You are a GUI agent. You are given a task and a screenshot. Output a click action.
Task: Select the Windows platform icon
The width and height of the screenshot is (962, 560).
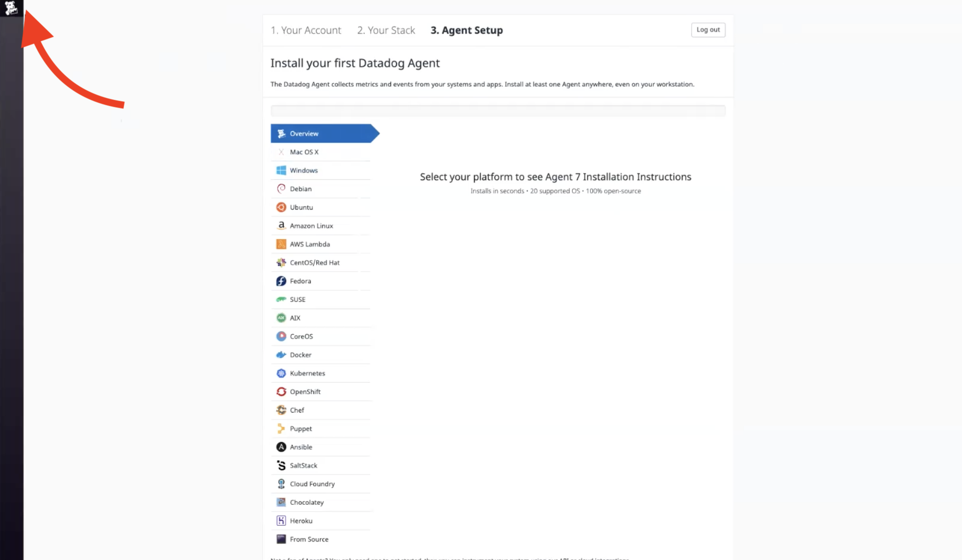pos(281,170)
